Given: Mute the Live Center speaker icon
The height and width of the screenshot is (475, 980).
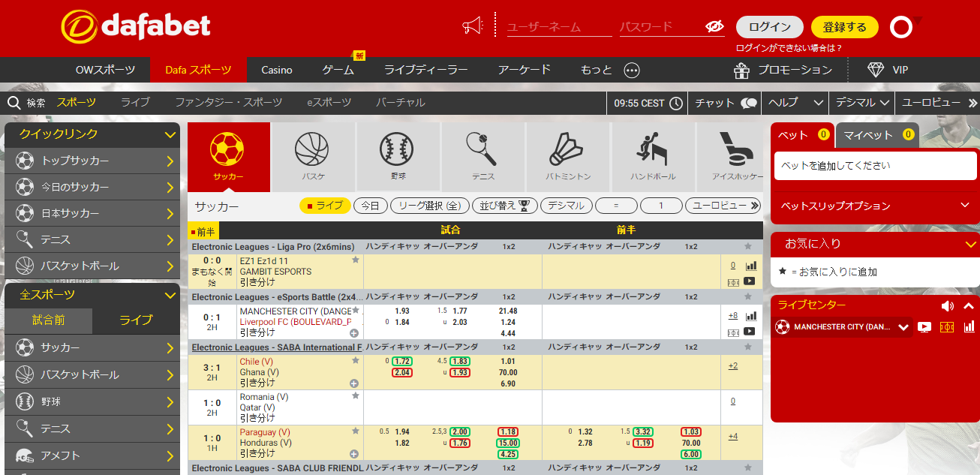Looking at the screenshot, I should [x=948, y=305].
